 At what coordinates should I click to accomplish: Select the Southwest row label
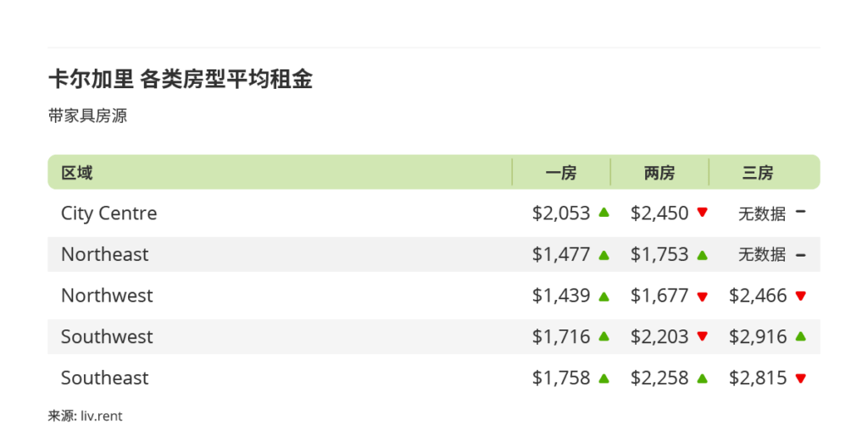107,337
